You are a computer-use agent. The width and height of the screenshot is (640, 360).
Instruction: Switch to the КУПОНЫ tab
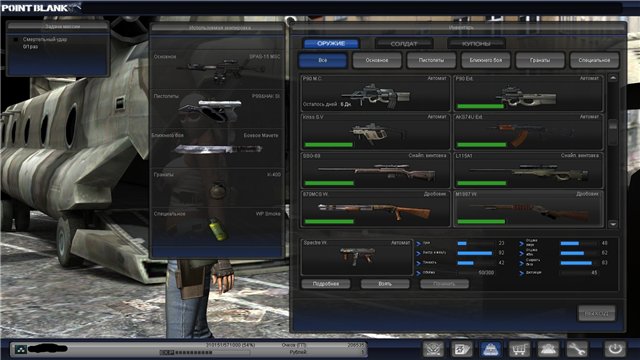click(x=476, y=43)
